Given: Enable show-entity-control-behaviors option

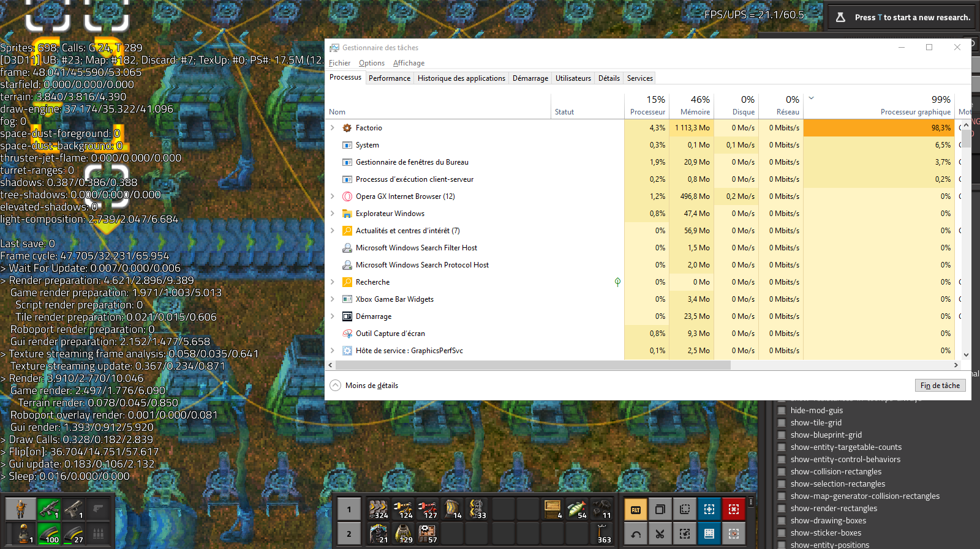Looking at the screenshot, I should point(782,459).
